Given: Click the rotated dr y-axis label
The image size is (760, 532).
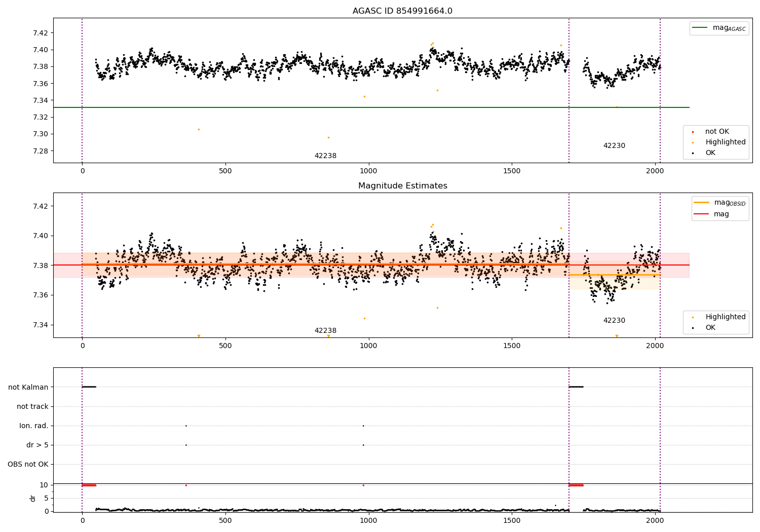Looking at the screenshot, I should pos(33,498).
